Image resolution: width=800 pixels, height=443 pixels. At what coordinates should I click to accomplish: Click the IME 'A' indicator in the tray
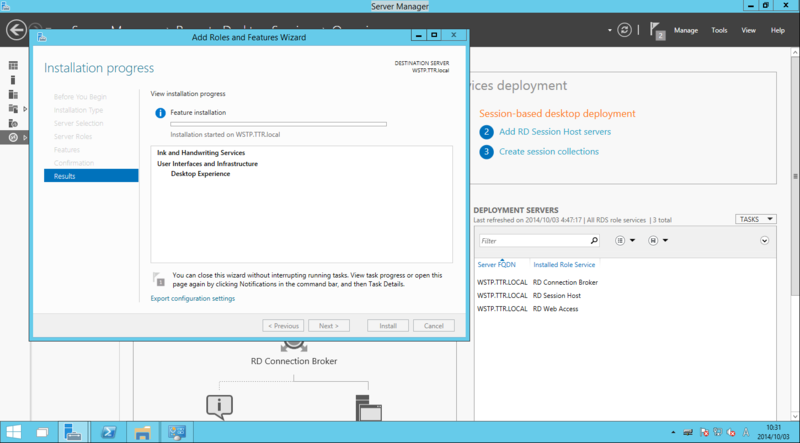pos(746,432)
